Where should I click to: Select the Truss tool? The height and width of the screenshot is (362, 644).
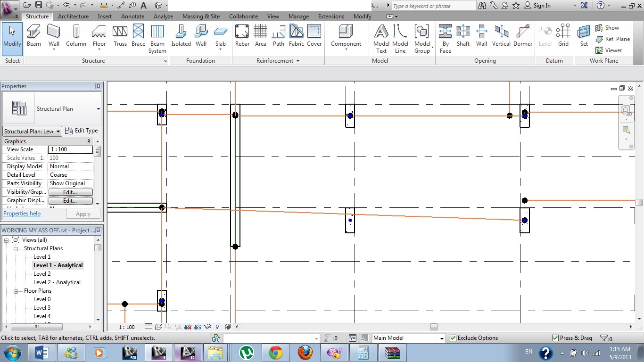[120, 36]
